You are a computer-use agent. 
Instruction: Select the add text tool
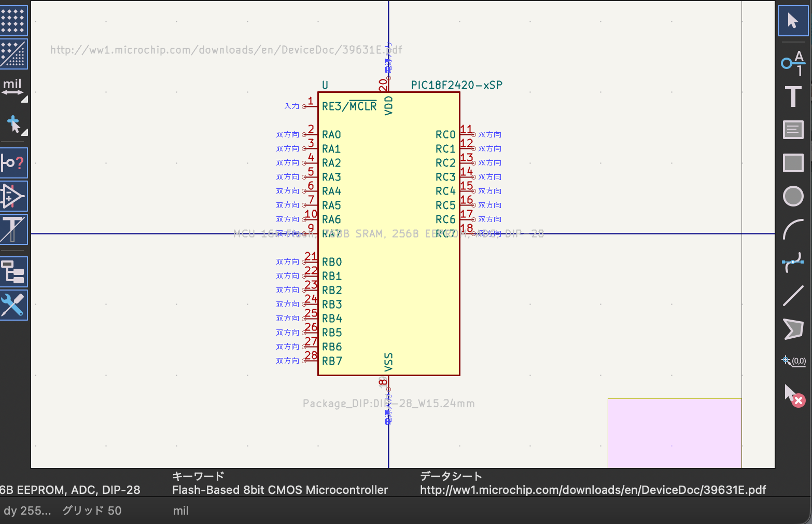[x=793, y=96]
